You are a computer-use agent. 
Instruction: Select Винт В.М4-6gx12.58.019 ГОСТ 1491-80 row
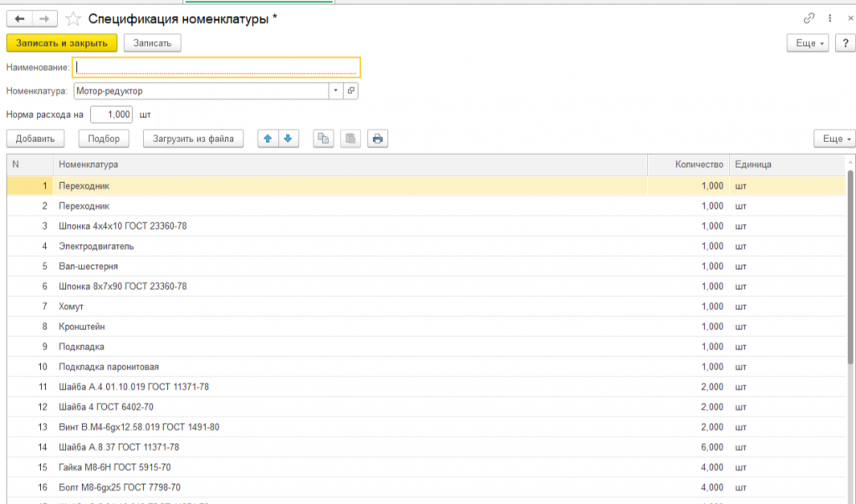coord(425,427)
